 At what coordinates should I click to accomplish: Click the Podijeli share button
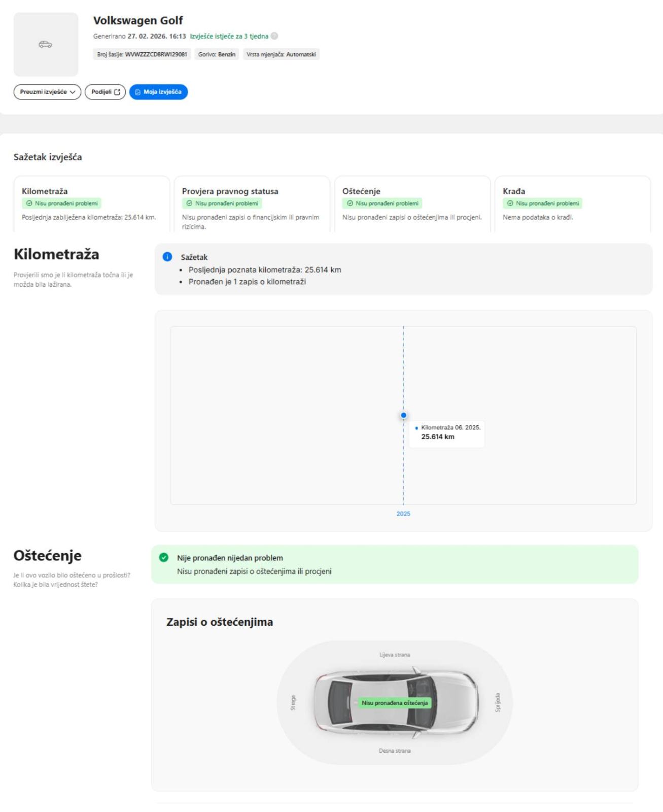coord(105,92)
